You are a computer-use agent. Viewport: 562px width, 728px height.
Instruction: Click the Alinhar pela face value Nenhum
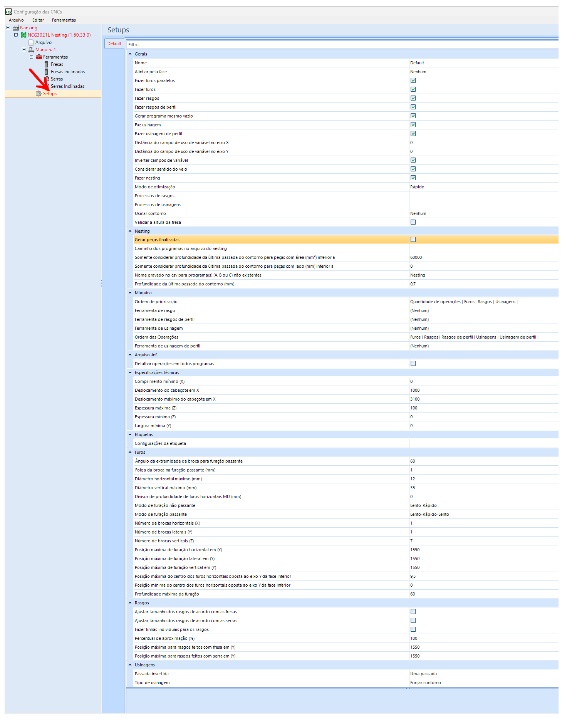[x=418, y=72]
